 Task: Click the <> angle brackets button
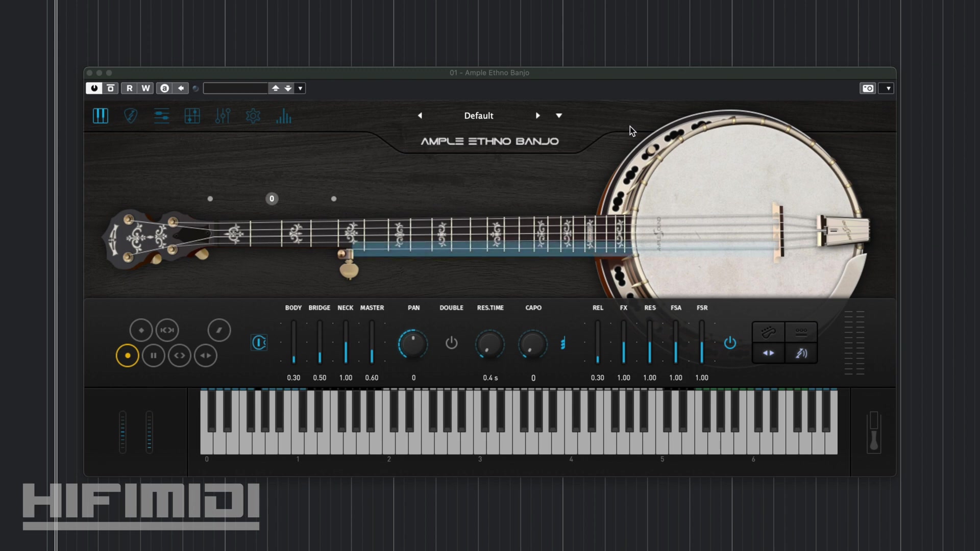[x=180, y=356]
